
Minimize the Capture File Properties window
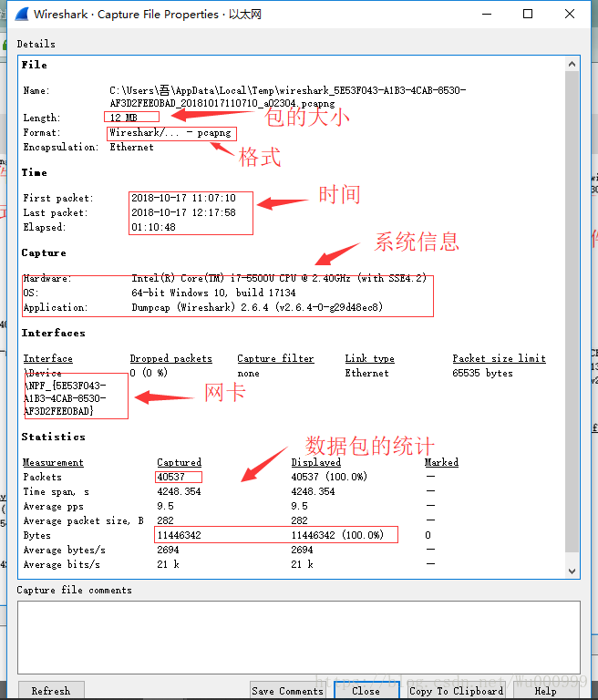point(487,15)
